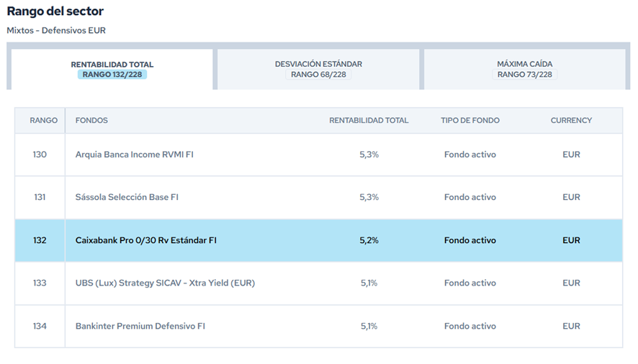Click the Rango 68/228 badge
Screen dimensions: 638x364
click(x=318, y=74)
